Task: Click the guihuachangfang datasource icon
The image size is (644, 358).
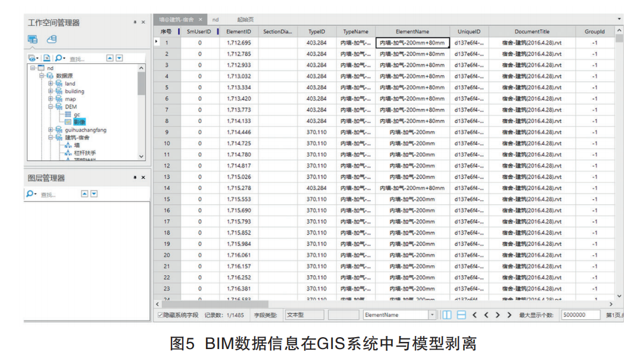Action: 59,129
